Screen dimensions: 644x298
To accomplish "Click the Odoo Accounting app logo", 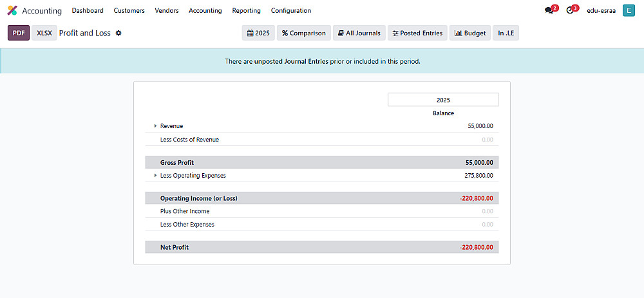I will [x=12, y=11].
